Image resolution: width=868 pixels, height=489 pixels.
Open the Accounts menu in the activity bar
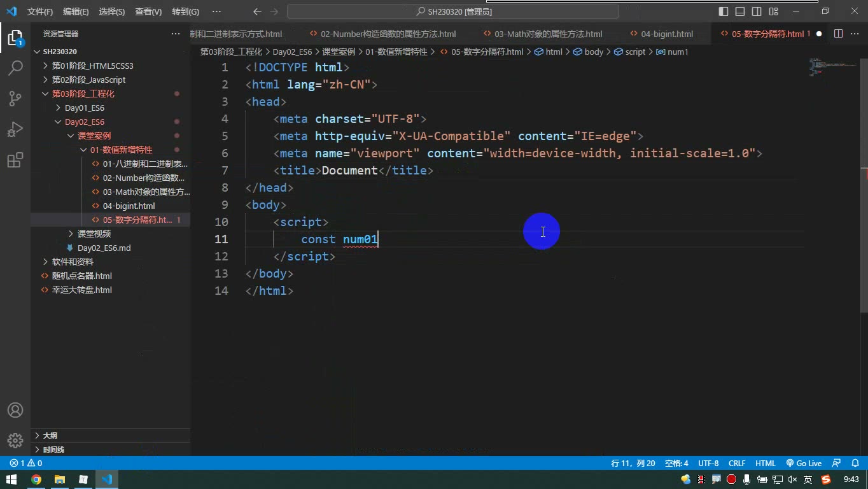15,410
